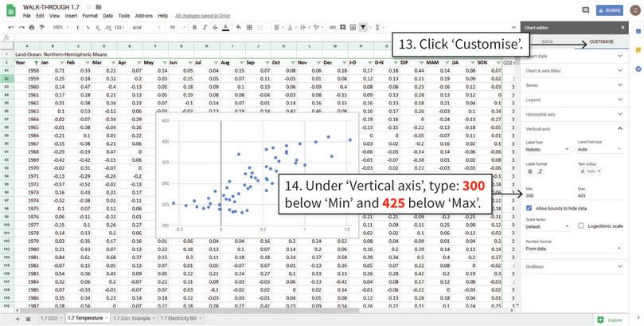The width and height of the screenshot is (644, 326).
Task: Open the Data menu
Action: coord(108,16)
